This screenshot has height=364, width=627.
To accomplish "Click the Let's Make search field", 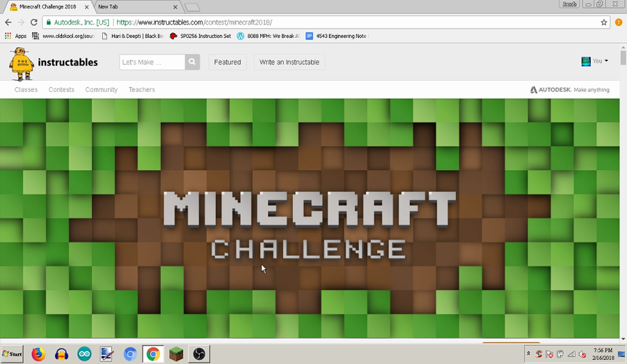I will click(152, 62).
